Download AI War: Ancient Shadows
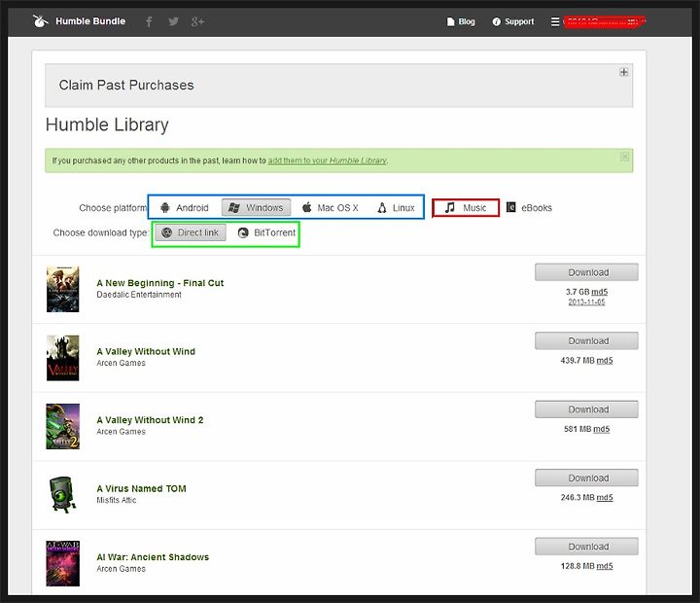This screenshot has height=603, width=700. click(586, 547)
